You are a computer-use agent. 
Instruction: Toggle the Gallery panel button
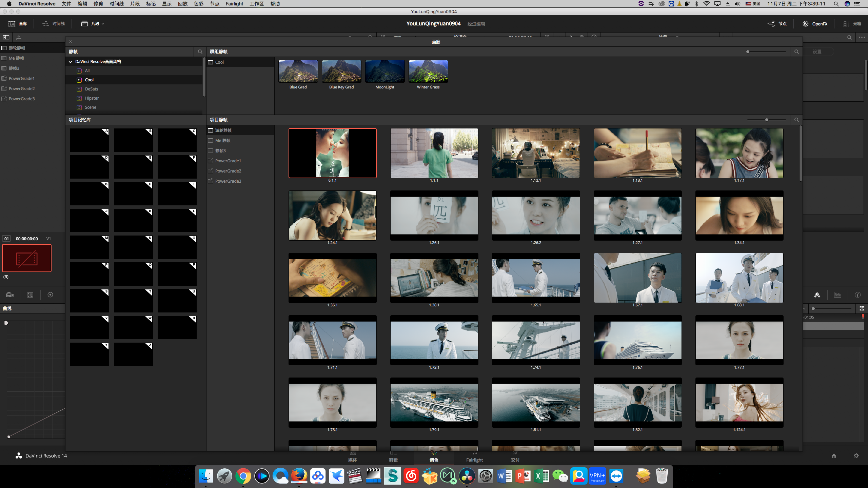[18, 24]
